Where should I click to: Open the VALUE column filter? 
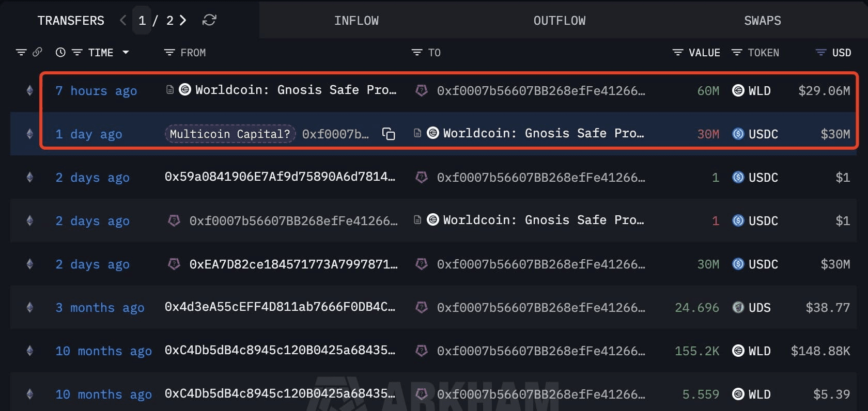(x=678, y=52)
